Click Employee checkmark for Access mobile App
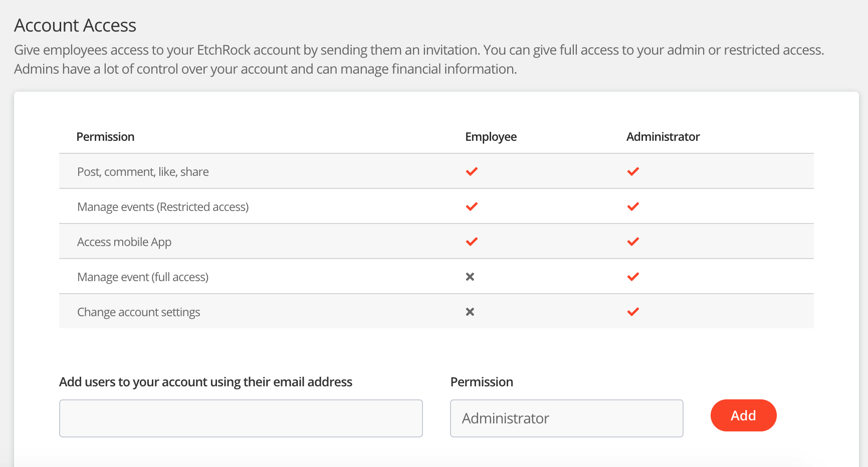The image size is (868, 467). [x=472, y=242]
